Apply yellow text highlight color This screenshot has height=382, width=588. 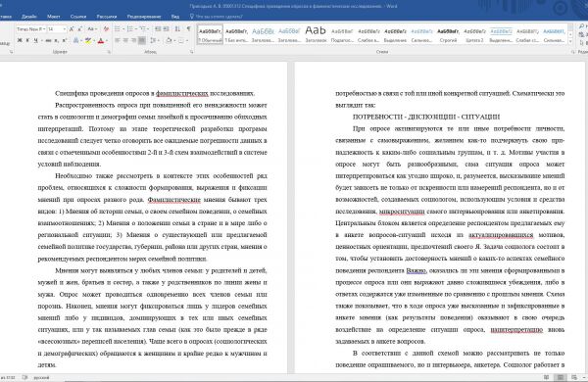click(88, 40)
